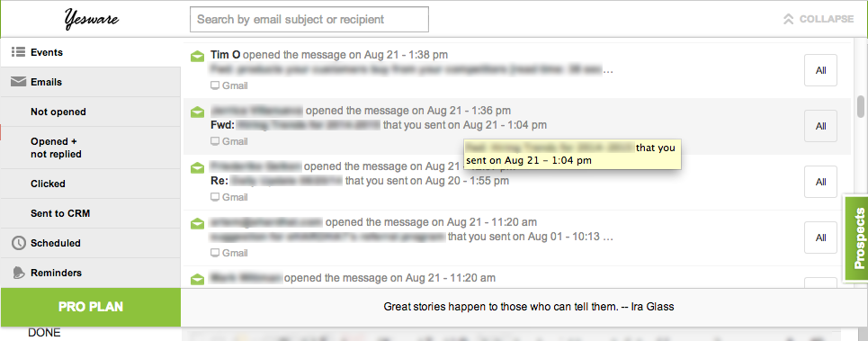
Task: Click the Yesware logo
Action: pyautogui.click(x=91, y=20)
